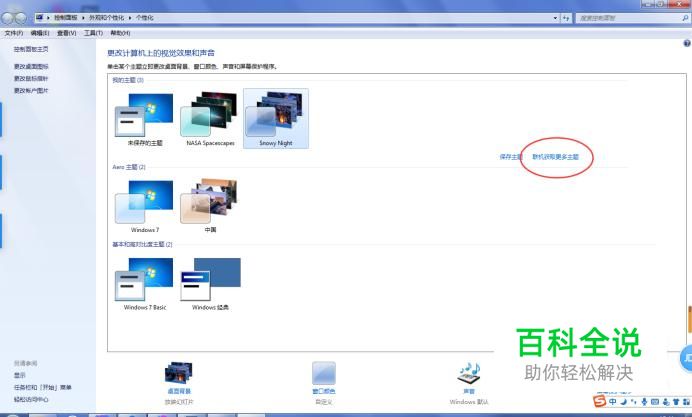Go to 控制面板主页 in sidebar

(31, 49)
